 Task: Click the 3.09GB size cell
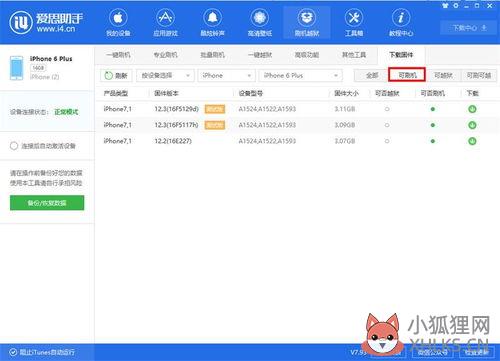tap(345, 125)
